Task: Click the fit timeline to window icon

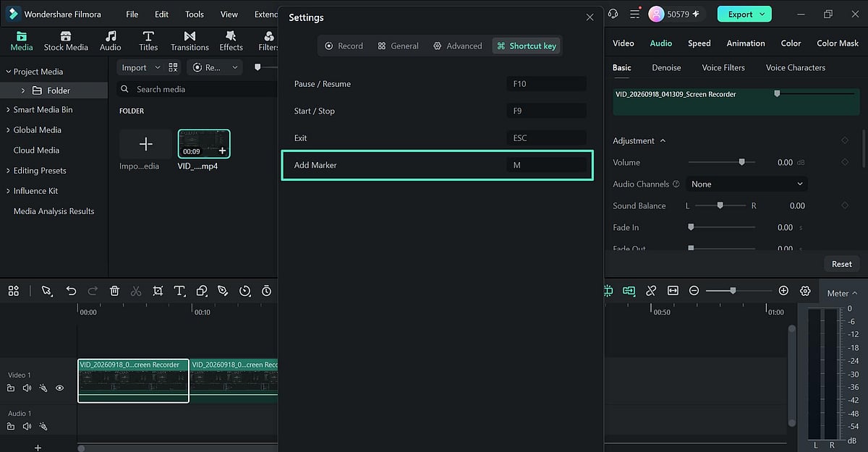Action: pyautogui.click(x=673, y=291)
